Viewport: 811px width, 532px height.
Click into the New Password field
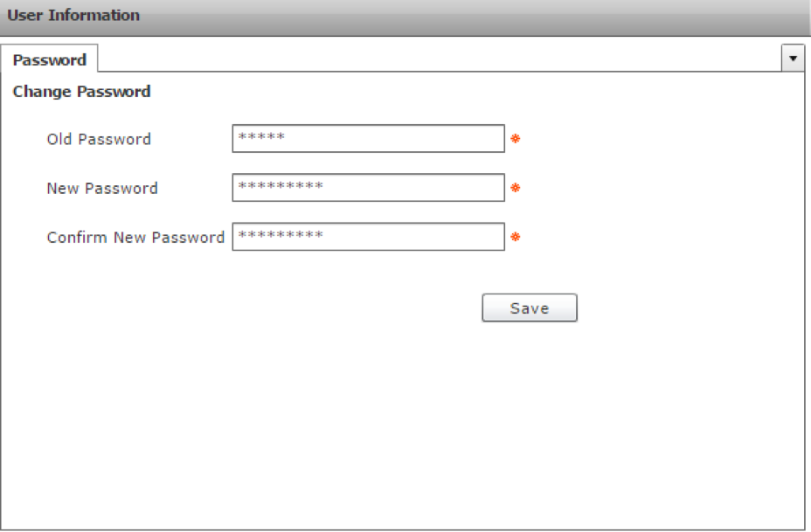click(368, 188)
